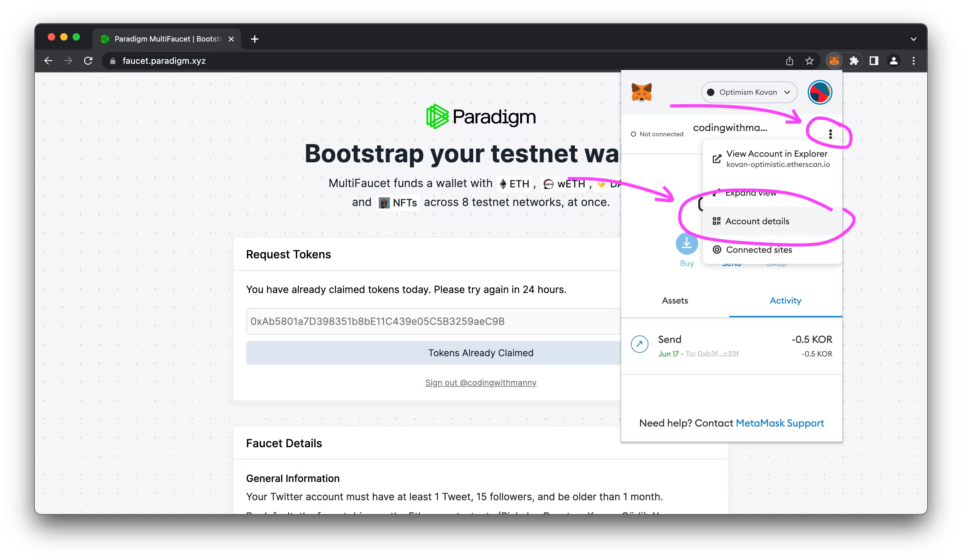Click the MetaMask account avatar
Image resolution: width=962 pixels, height=560 pixels.
[x=820, y=92]
